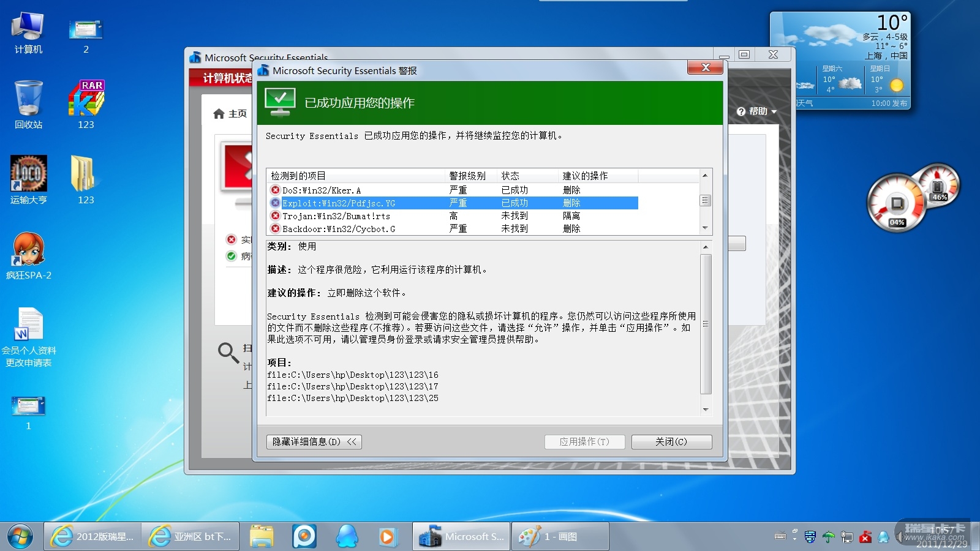Launch the 运输大亨 game shortcut
Screen dimensions: 980x551
point(28,180)
